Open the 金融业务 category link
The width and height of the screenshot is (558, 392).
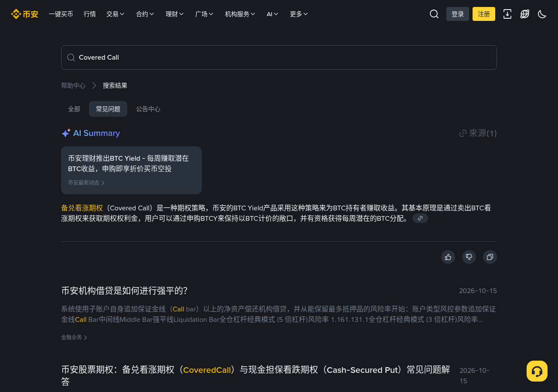[74, 338]
